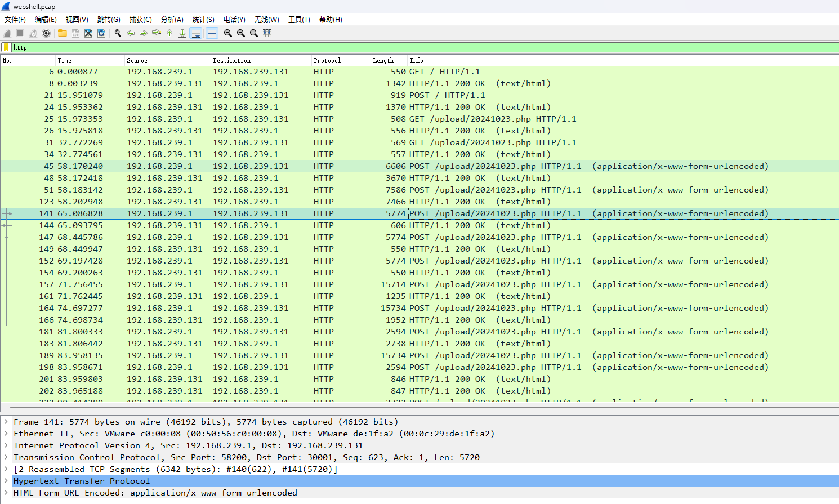Select packet 123 with length 7466
839x504 pixels.
pyautogui.click(x=419, y=202)
